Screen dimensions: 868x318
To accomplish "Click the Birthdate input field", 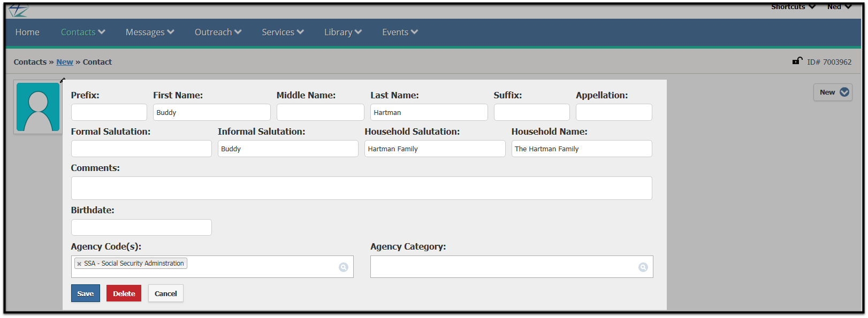I will 141,227.
